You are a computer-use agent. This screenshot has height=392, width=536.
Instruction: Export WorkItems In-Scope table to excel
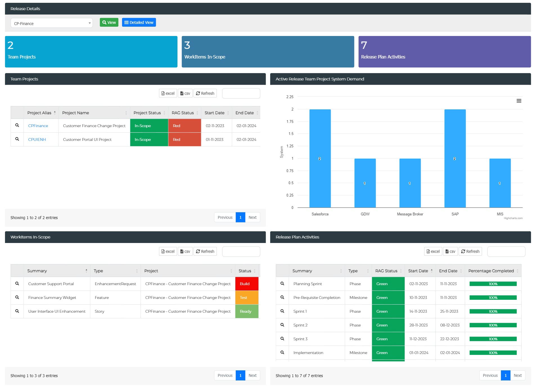click(168, 251)
